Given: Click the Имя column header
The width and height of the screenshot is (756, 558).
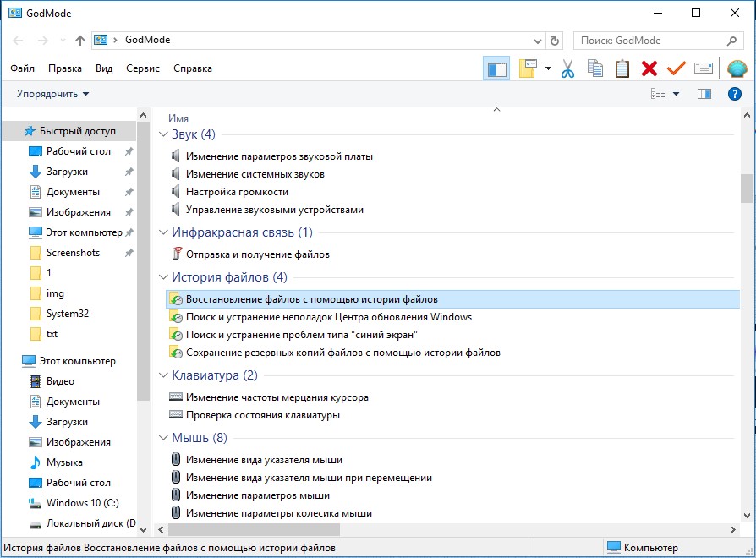Looking at the screenshot, I should point(178,118).
